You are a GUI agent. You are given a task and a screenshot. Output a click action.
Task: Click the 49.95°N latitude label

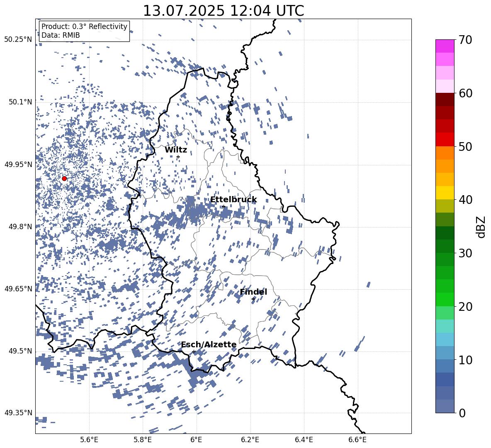tap(18, 165)
